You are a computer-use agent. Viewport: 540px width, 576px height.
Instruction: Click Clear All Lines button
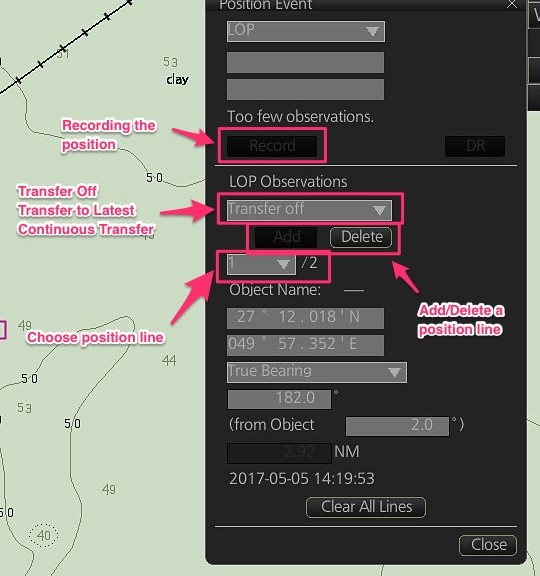click(366, 507)
